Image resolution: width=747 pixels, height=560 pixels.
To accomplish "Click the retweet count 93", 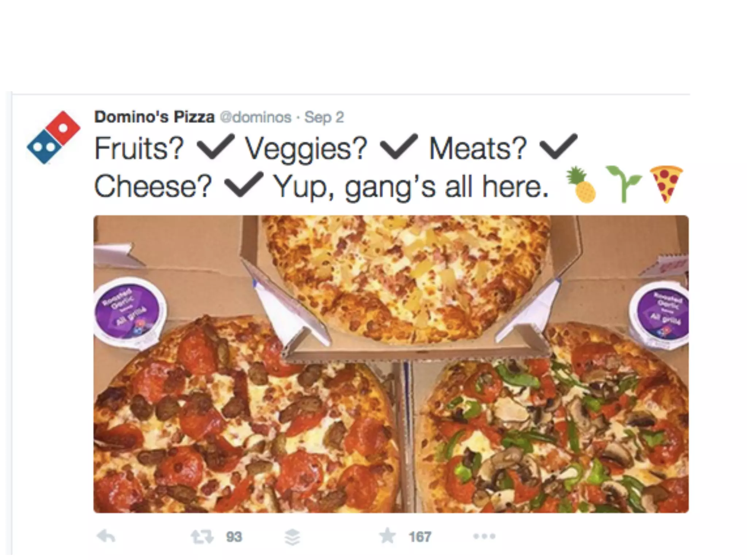I will [234, 537].
